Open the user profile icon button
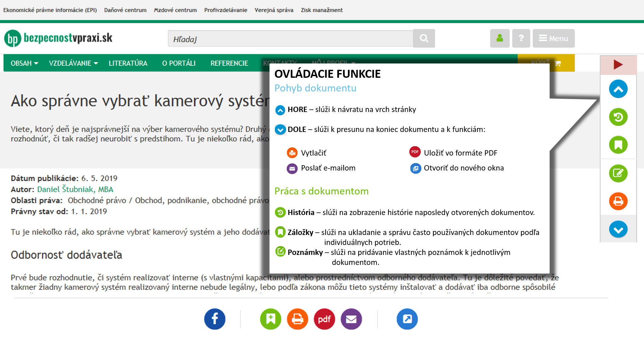644x344 pixels. pyautogui.click(x=499, y=39)
